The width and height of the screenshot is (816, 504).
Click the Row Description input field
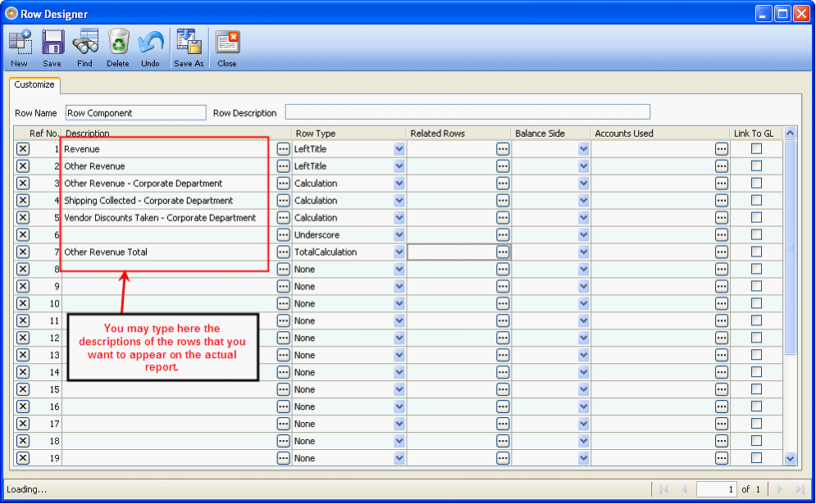click(467, 111)
